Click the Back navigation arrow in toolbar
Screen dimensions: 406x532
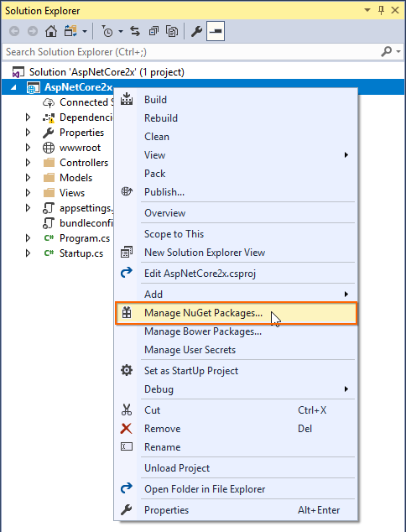(x=14, y=32)
